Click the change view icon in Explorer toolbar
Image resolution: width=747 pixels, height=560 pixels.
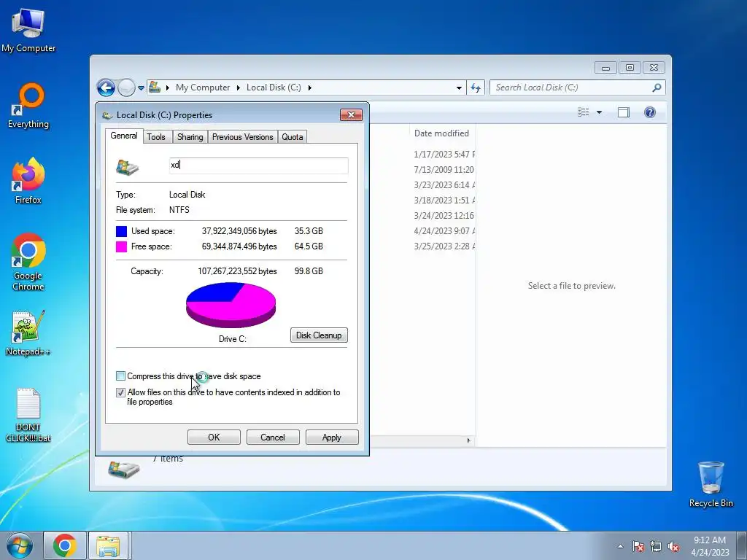click(584, 112)
